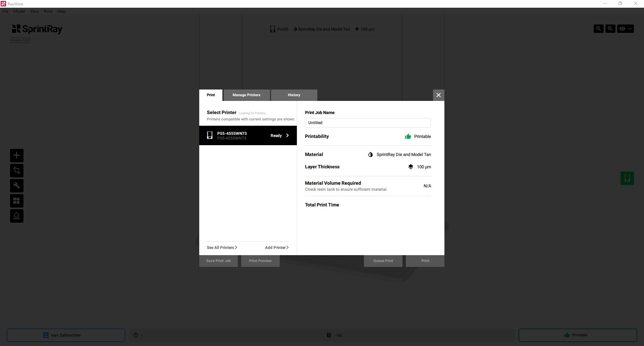The image size is (644, 346).
Task: Open the Help menu
Action: [x=61, y=11]
